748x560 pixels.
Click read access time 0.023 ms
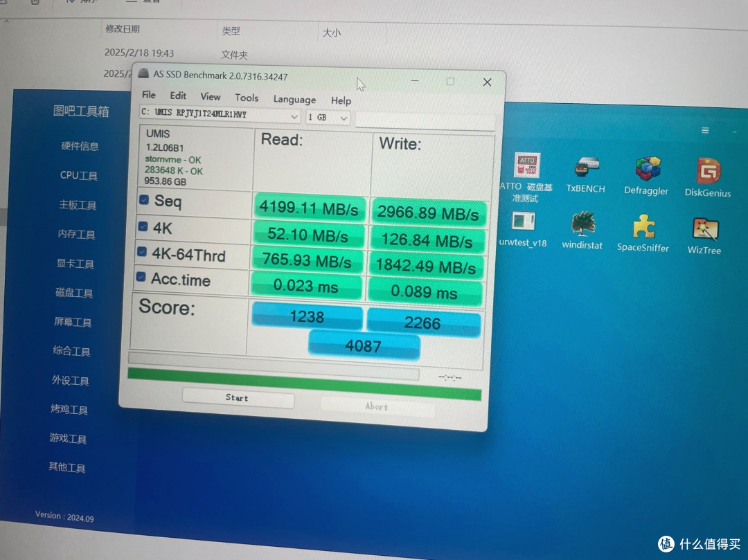305,285
